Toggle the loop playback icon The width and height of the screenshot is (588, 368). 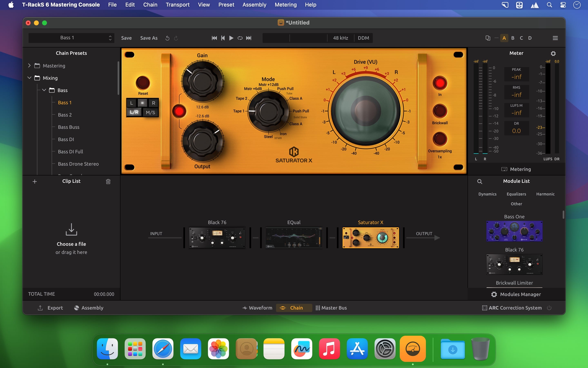point(240,38)
